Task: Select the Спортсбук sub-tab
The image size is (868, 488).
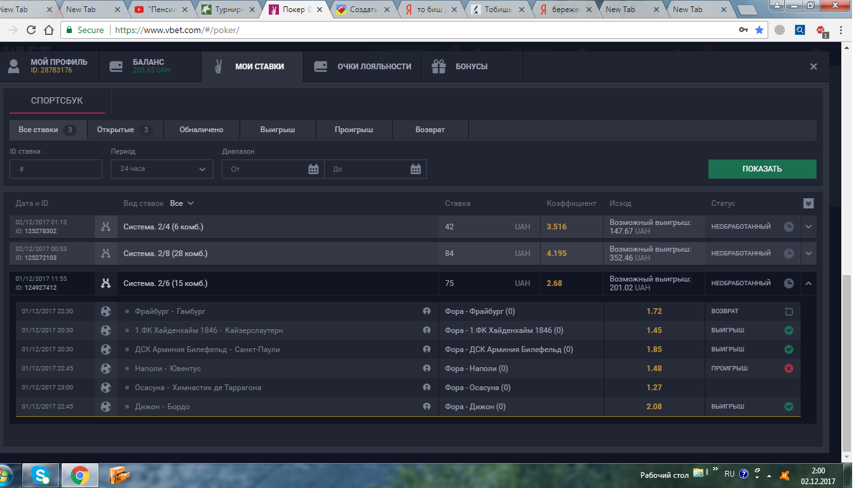Action: point(57,100)
